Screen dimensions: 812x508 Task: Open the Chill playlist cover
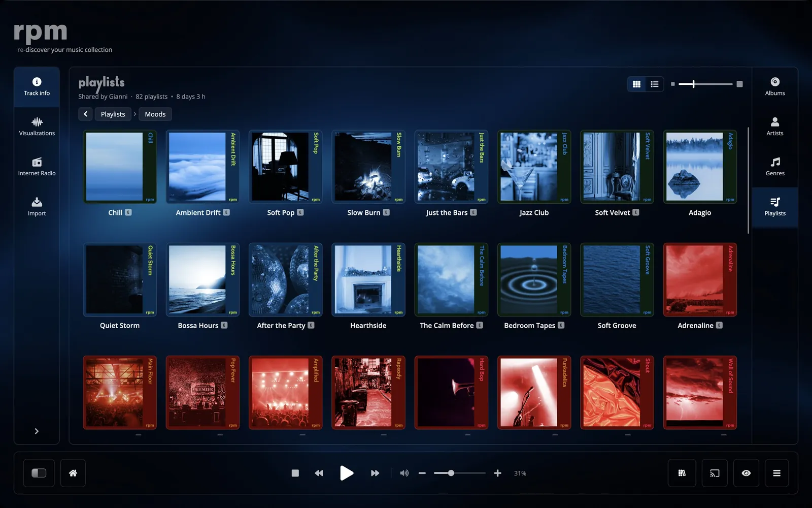[x=120, y=167]
